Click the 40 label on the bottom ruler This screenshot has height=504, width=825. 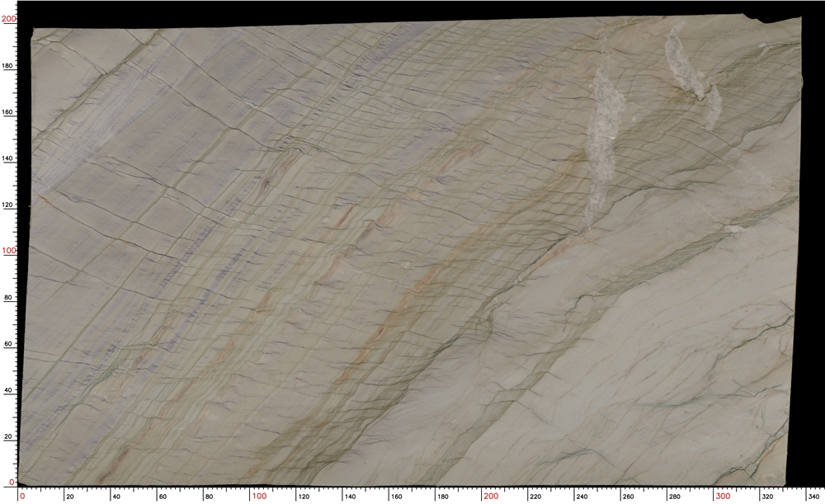point(116,497)
